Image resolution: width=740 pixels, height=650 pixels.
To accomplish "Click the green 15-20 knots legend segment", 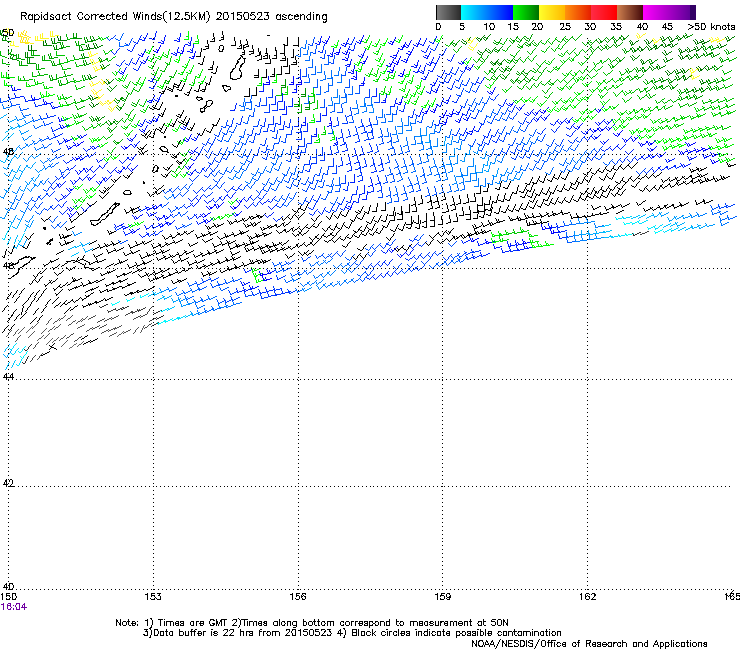I will point(526,12).
